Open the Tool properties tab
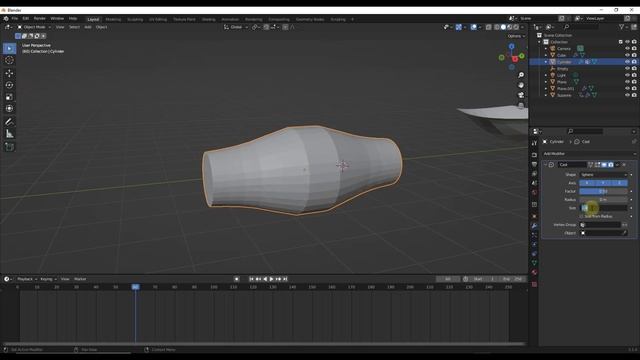Image resolution: width=640 pixels, height=360 pixels. coord(534,143)
